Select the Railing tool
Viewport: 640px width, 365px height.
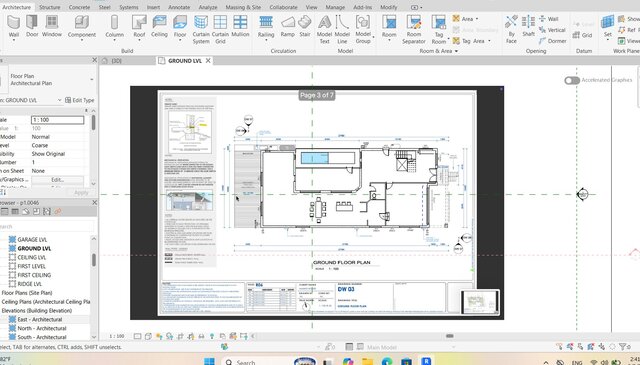tap(266, 26)
